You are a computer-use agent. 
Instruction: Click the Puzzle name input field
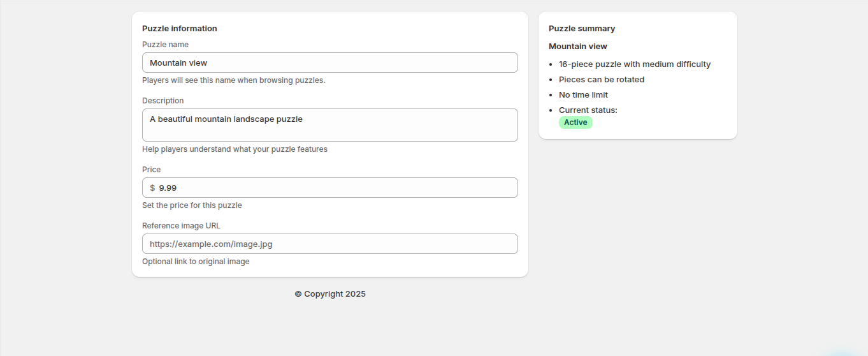(329, 63)
